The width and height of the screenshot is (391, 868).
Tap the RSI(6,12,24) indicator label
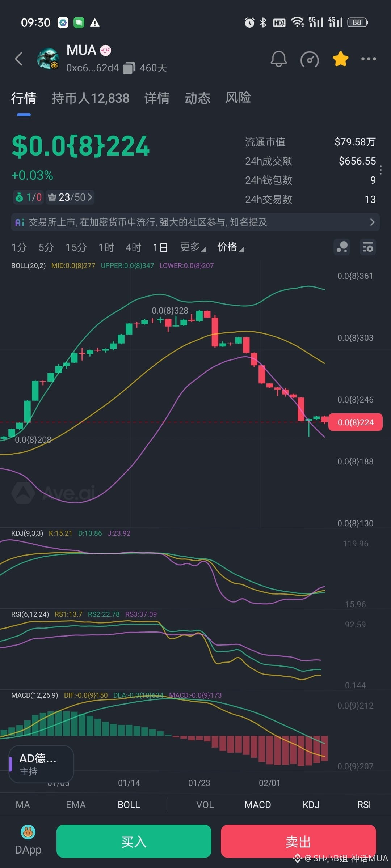[30, 614]
